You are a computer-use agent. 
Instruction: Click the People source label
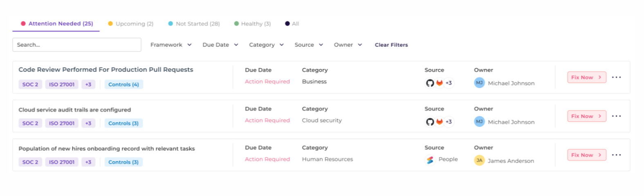tap(448, 159)
